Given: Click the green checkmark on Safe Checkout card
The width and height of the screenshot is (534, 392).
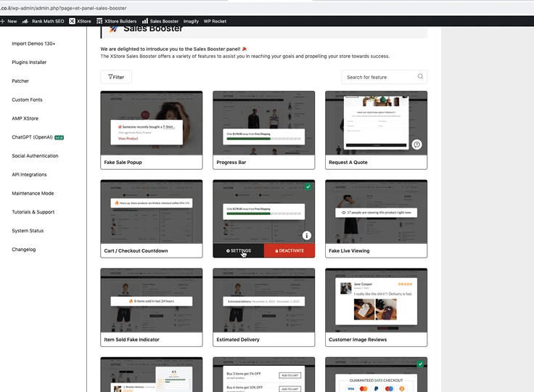Looking at the screenshot, I should [x=421, y=364].
